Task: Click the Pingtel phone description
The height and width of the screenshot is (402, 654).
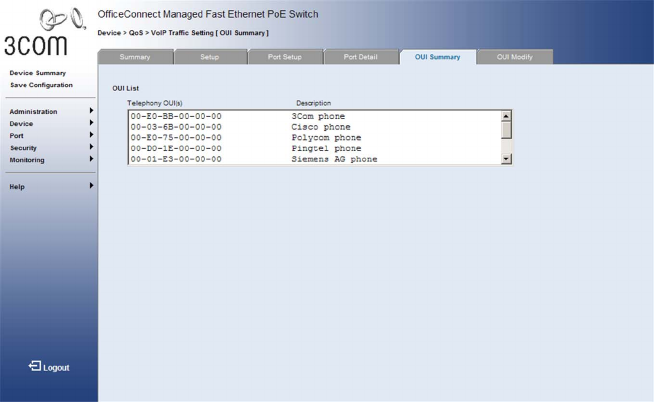Action: 326,148
